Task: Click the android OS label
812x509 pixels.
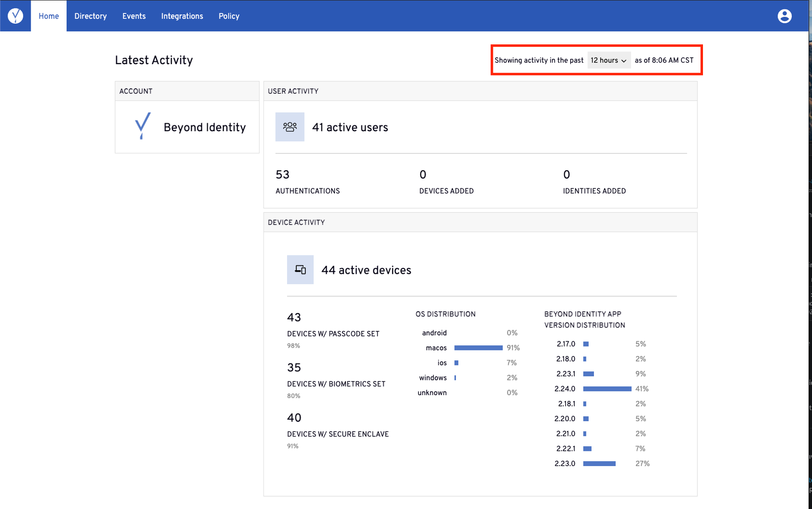Action: [434, 333]
